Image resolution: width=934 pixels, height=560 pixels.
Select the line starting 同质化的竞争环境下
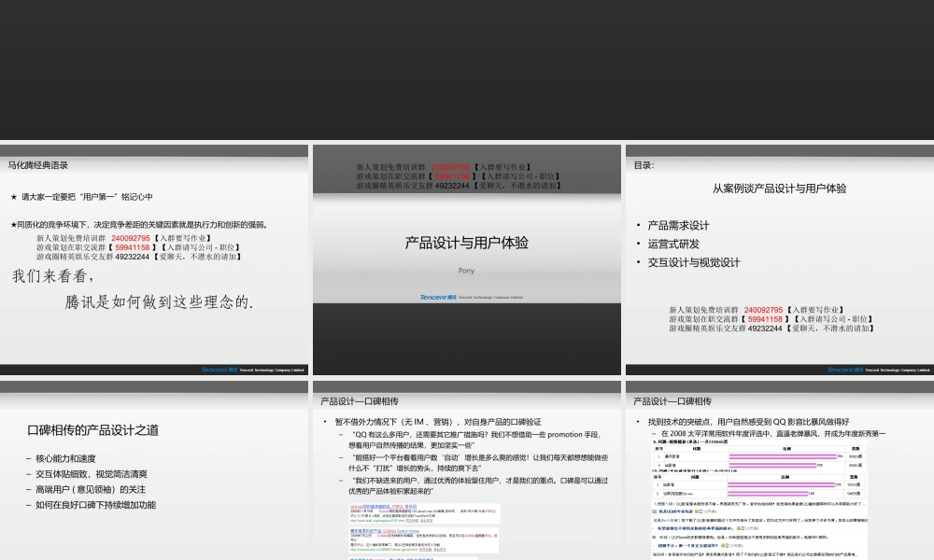[139, 225]
